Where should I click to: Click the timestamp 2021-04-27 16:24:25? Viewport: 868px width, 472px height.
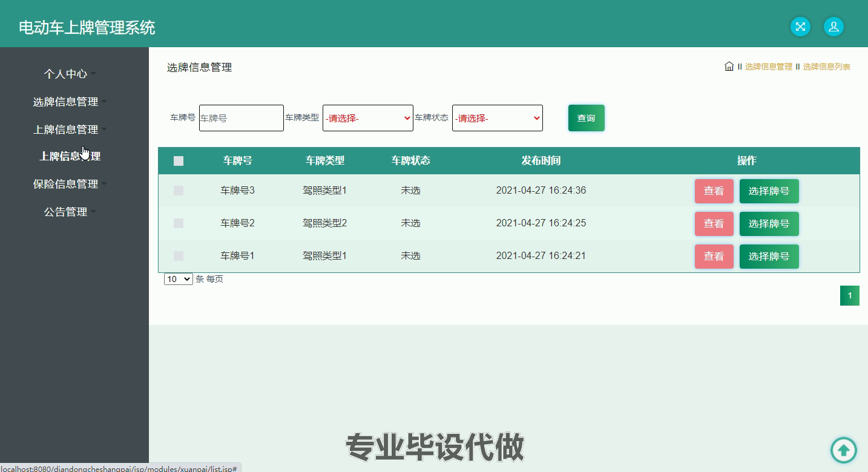(541, 223)
